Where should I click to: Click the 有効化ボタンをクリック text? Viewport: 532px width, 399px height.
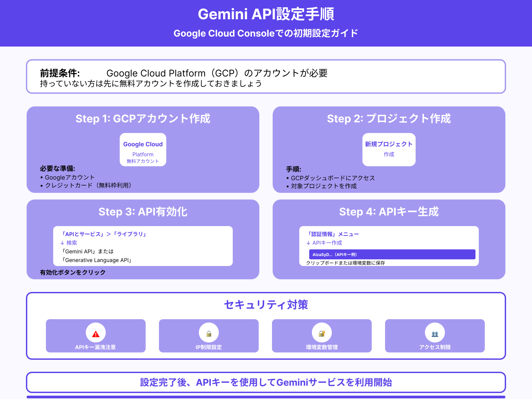click(72, 272)
